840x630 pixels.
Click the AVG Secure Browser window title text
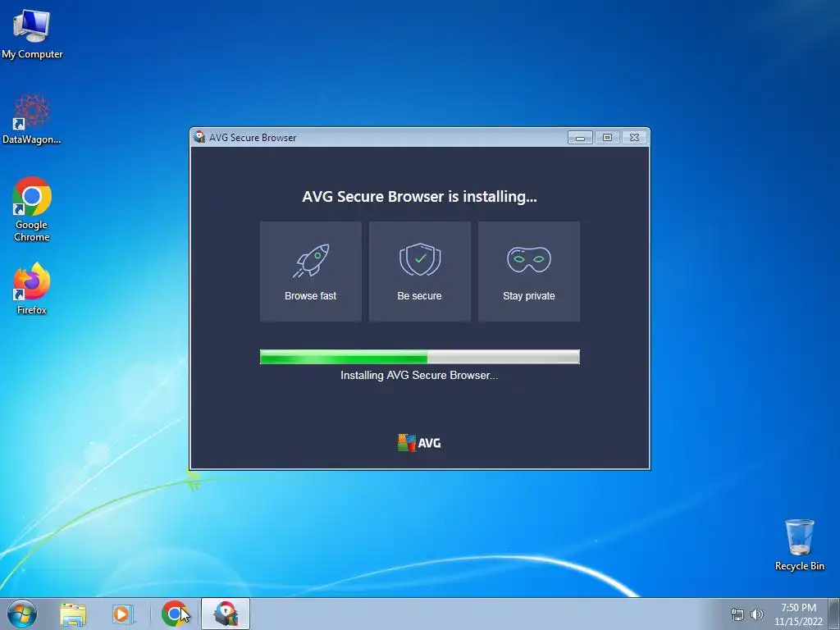253,138
